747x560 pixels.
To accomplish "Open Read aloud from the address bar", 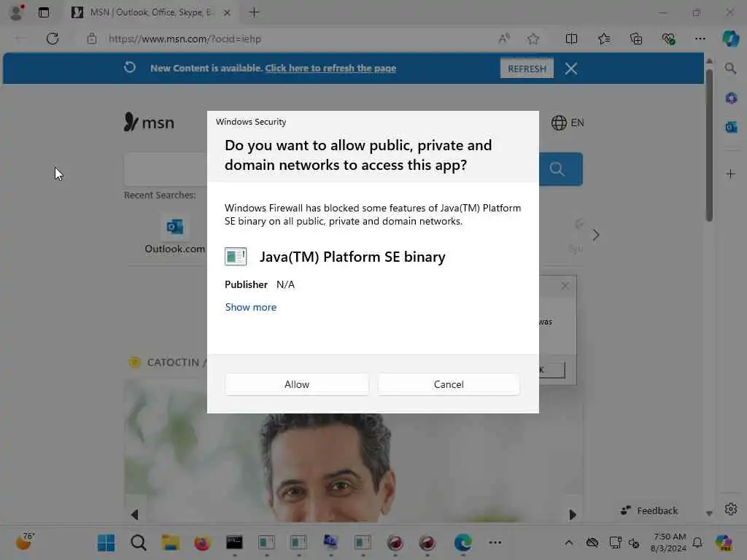I will coord(504,39).
